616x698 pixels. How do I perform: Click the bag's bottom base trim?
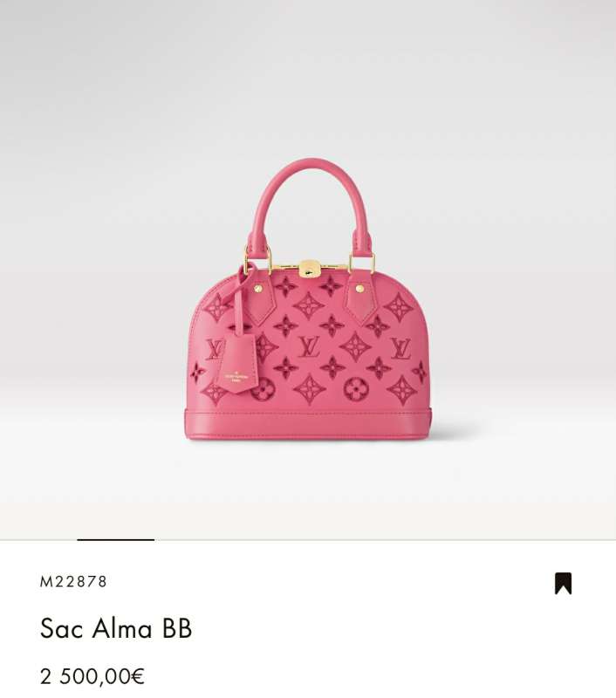[x=308, y=424]
